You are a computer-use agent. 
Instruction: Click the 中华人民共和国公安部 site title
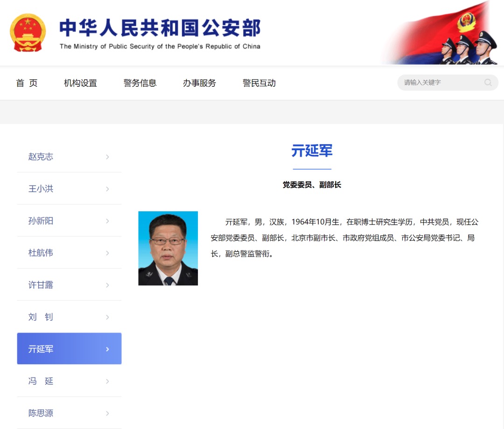click(x=160, y=28)
